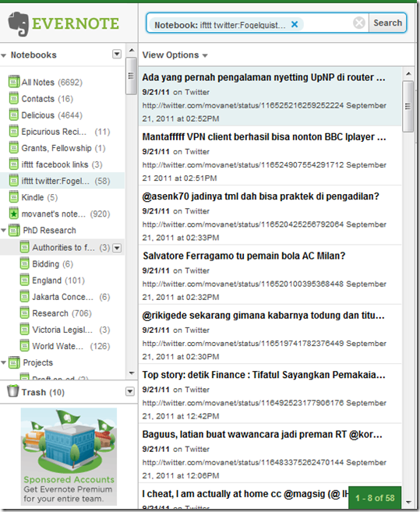
Task: Click the Bidding notebook icon
Action: tap(24, 263)
